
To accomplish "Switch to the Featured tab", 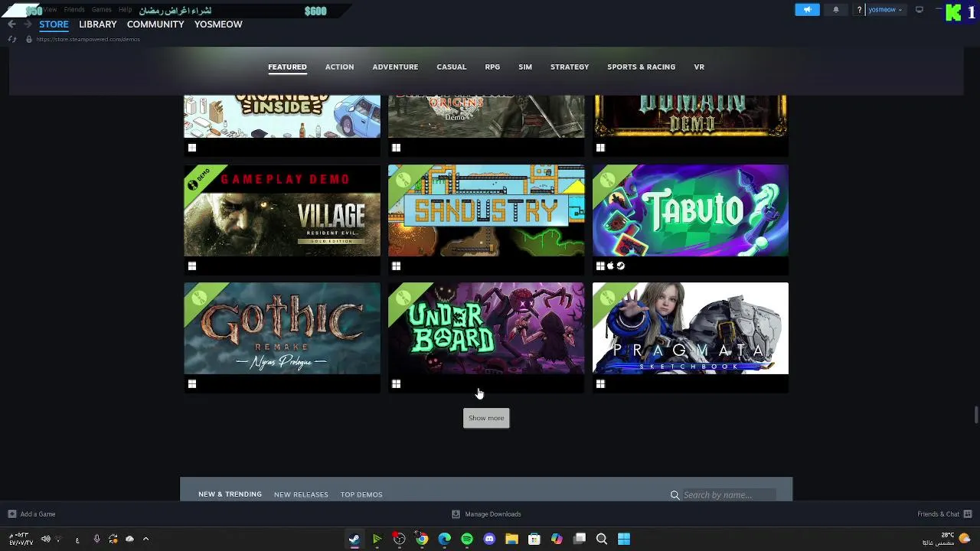I will (x=287, y=67).
